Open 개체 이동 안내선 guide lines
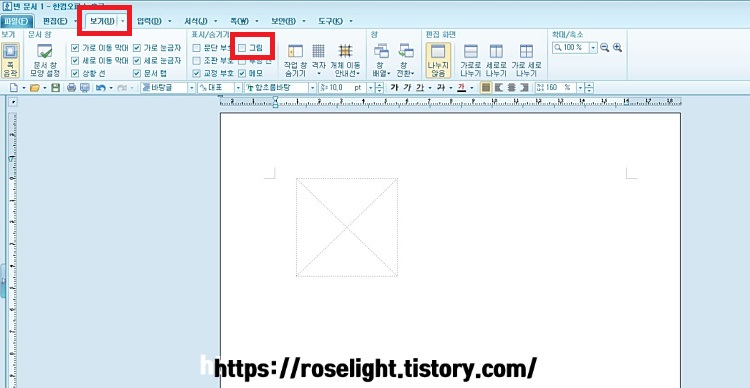The height and width of the screenshot is (388, 750). (345, 61)
